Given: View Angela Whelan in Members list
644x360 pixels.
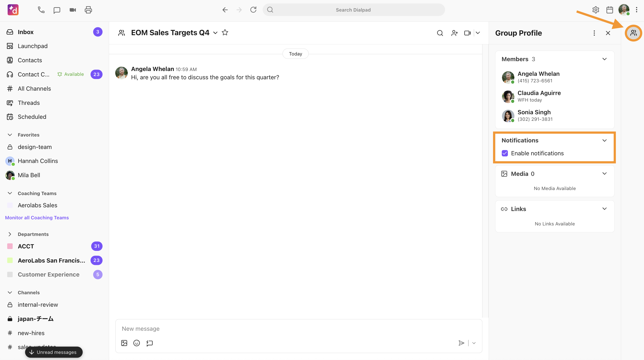Looking at the screenshot, I should tap(555, 77).
